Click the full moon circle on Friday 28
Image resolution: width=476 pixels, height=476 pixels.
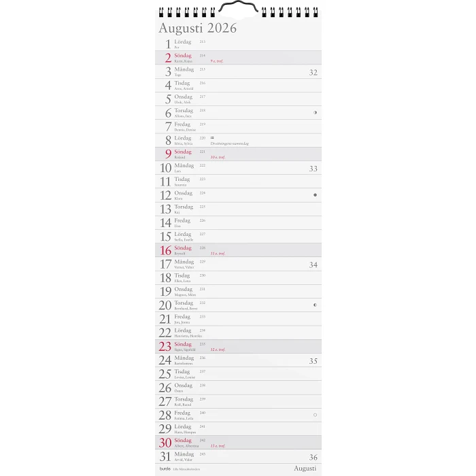[x=315, y=415]
